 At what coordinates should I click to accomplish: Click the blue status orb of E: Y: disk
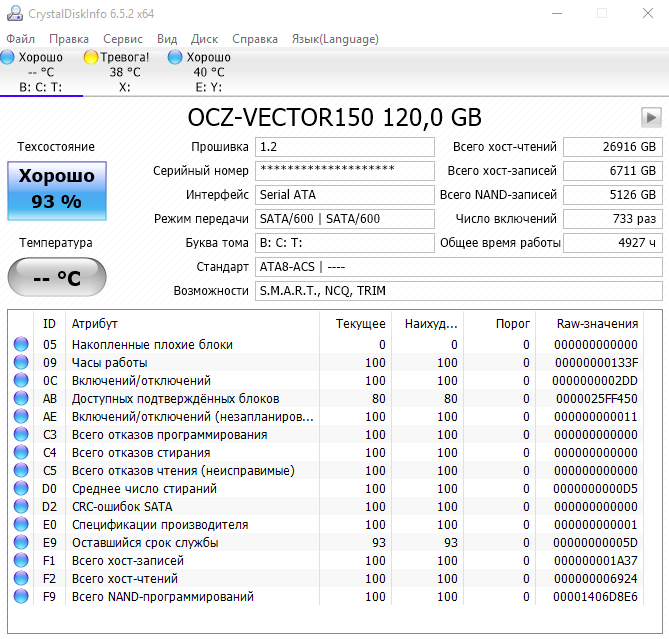pos(175,57)
